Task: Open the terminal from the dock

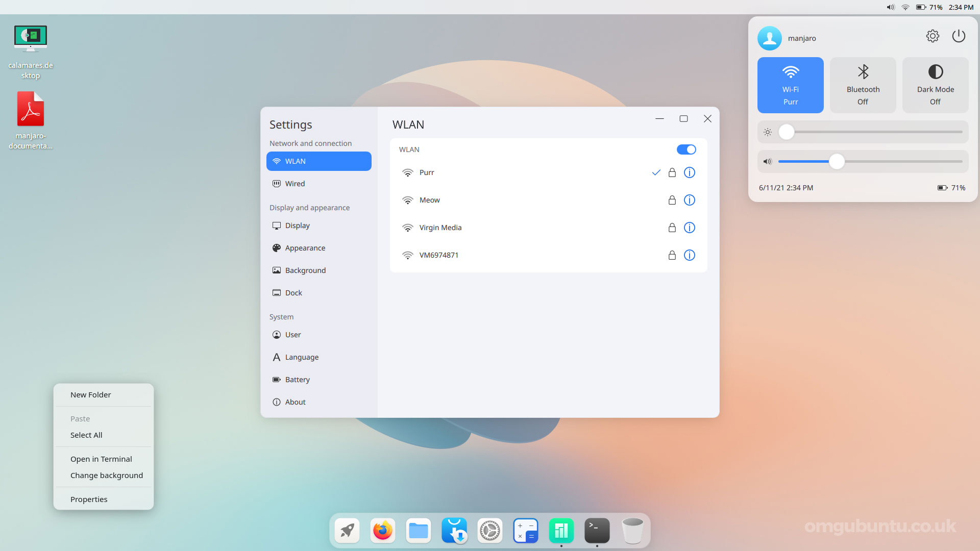Action: pyautogui.click(x=597, y=531)
